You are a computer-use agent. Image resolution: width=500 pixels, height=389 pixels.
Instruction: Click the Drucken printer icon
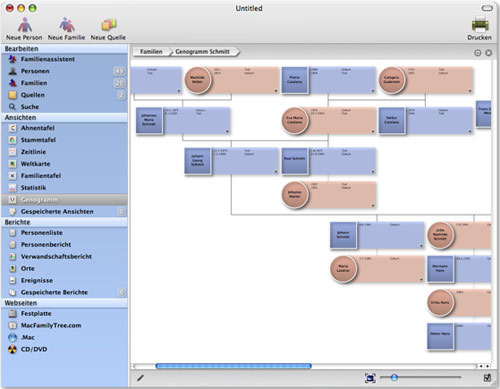pos(480,24)
